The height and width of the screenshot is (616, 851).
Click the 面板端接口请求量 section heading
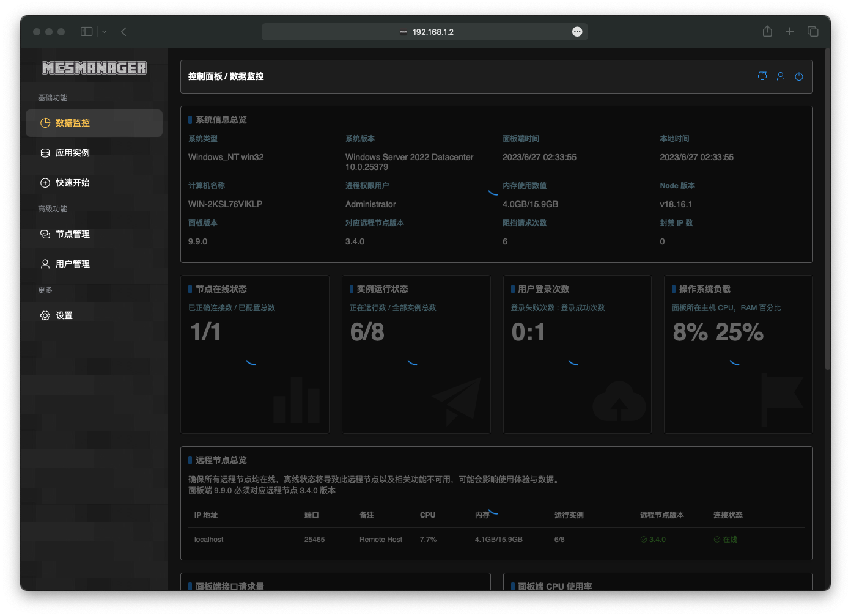coord(230,586)
